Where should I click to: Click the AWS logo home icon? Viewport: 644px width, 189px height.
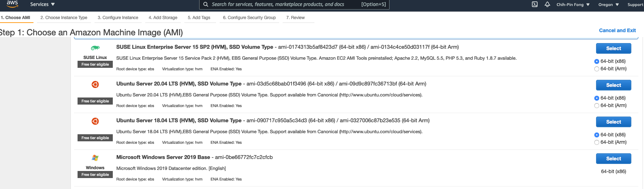tap(12, 4)
